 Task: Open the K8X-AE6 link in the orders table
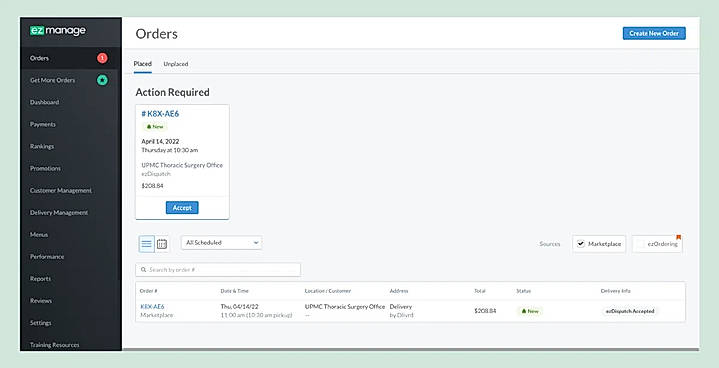point(152,307)
